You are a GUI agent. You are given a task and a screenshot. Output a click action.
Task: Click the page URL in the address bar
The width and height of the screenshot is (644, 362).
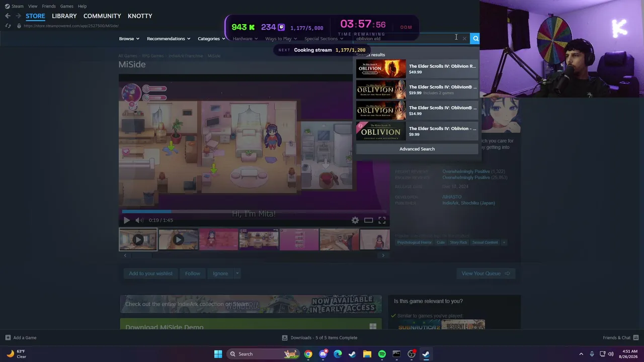pyautogui.click(x=71, y=26)
